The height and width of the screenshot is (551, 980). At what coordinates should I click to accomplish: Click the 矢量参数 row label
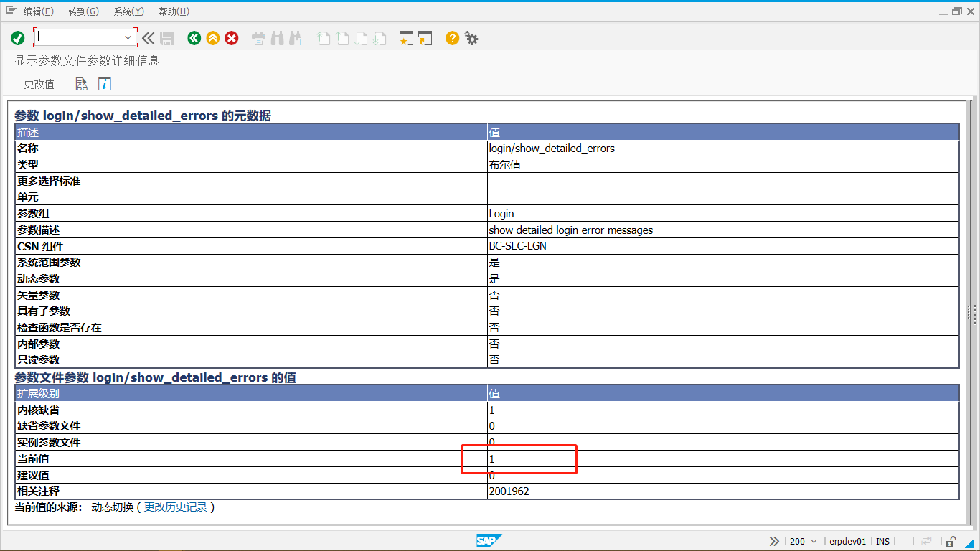point(39,296)
